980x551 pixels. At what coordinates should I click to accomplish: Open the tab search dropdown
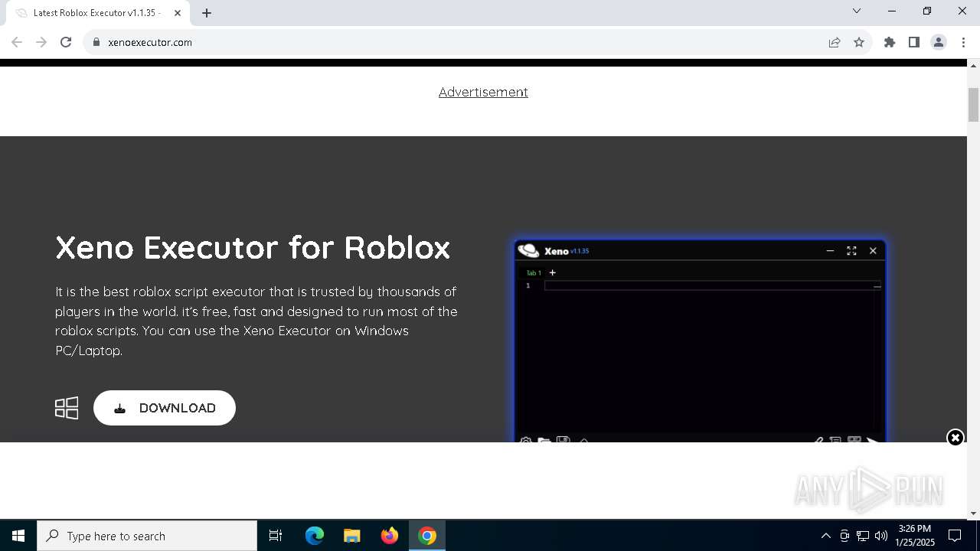point(857,11)
